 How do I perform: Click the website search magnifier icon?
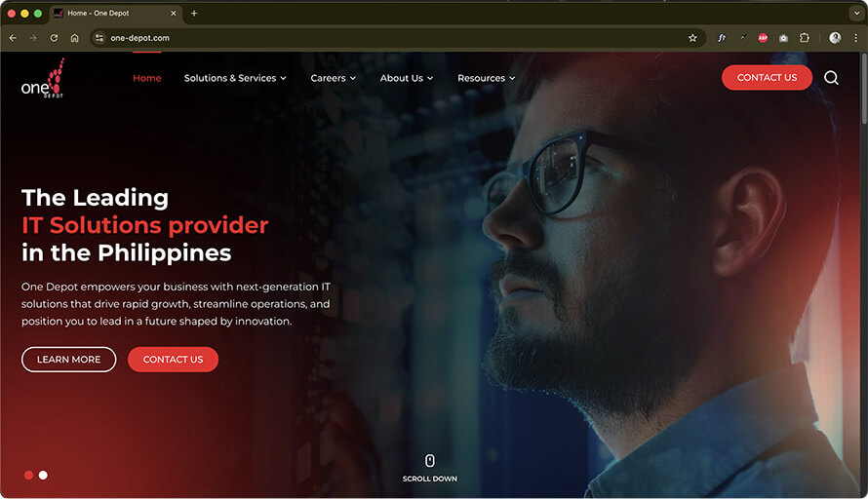coord(831,78)
